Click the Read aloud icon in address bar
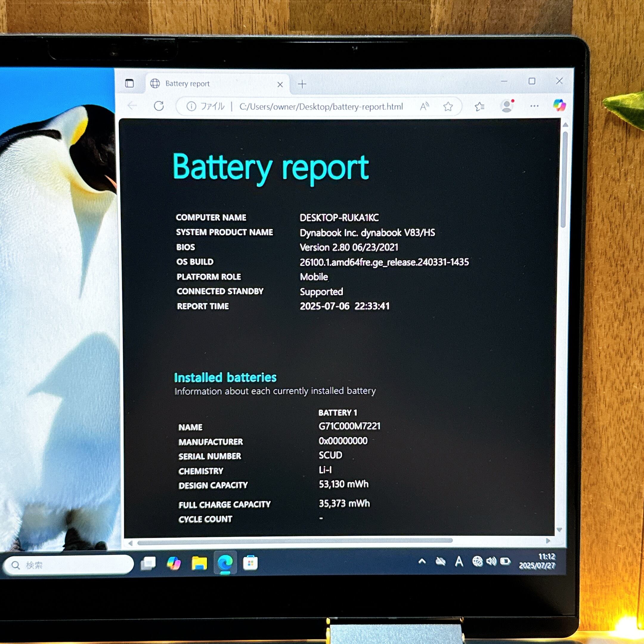Image resolution: width=644 pixels, height=644 pixels. tap(424, 107)
